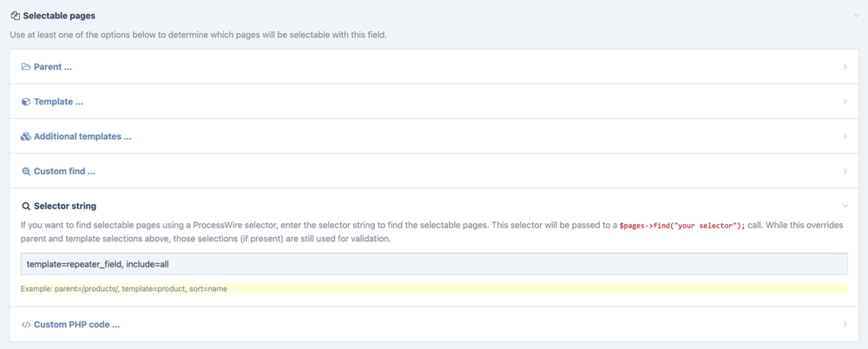Expand the Custom PHP code chevron
868x349 pixels.
click(845, 325)
